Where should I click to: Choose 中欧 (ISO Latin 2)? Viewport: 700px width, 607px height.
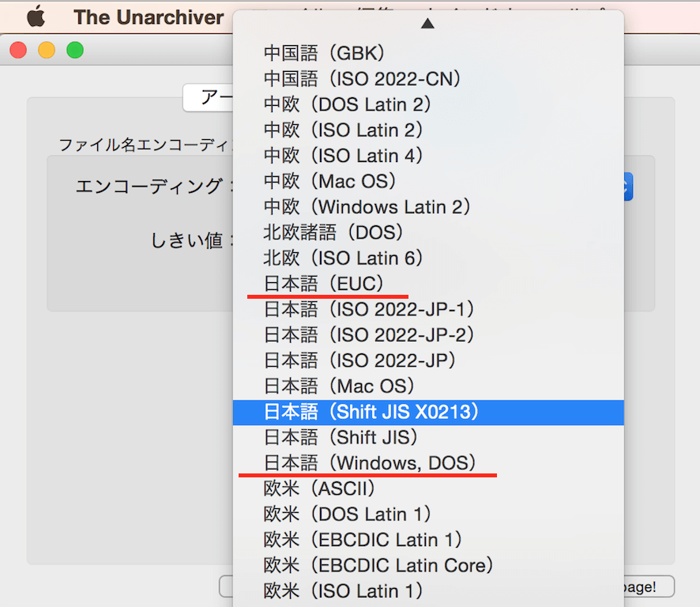(428, 130)
